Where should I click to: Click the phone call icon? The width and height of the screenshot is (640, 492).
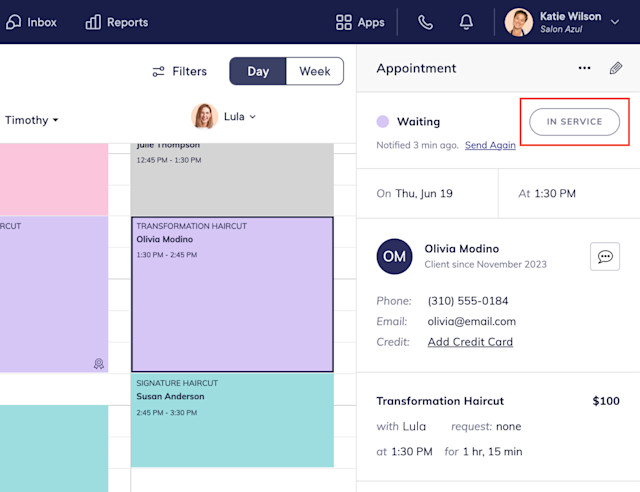(x=425, y=22)
